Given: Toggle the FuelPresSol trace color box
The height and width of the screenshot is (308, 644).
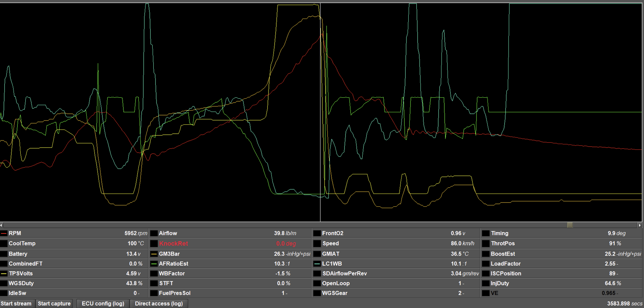Looking at the screenshot, I should click(154, 293).
